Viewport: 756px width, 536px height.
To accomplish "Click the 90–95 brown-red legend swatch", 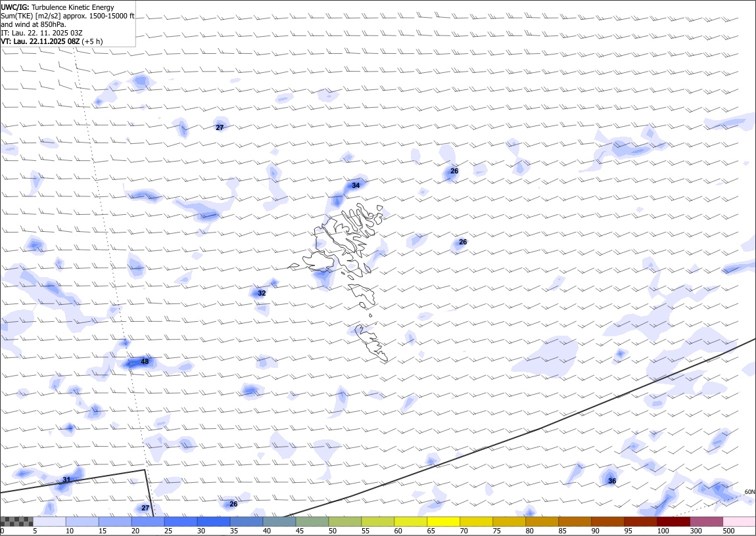I will [x=607, y=522].
